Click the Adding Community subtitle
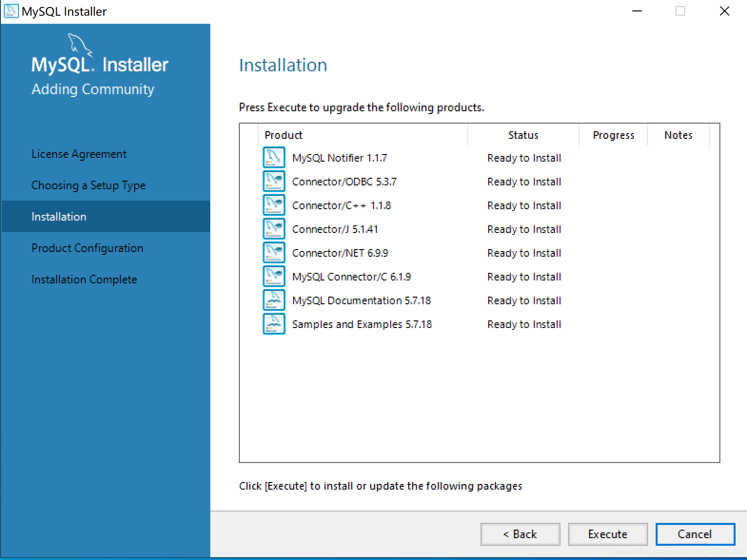This screenshot has width=747, height=560. tap(93, 89)
